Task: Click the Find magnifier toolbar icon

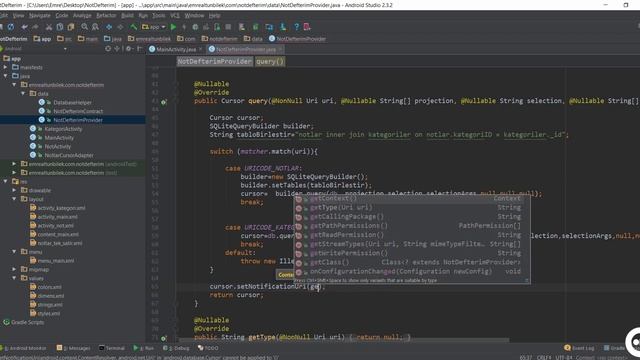Action: point(84,27)
